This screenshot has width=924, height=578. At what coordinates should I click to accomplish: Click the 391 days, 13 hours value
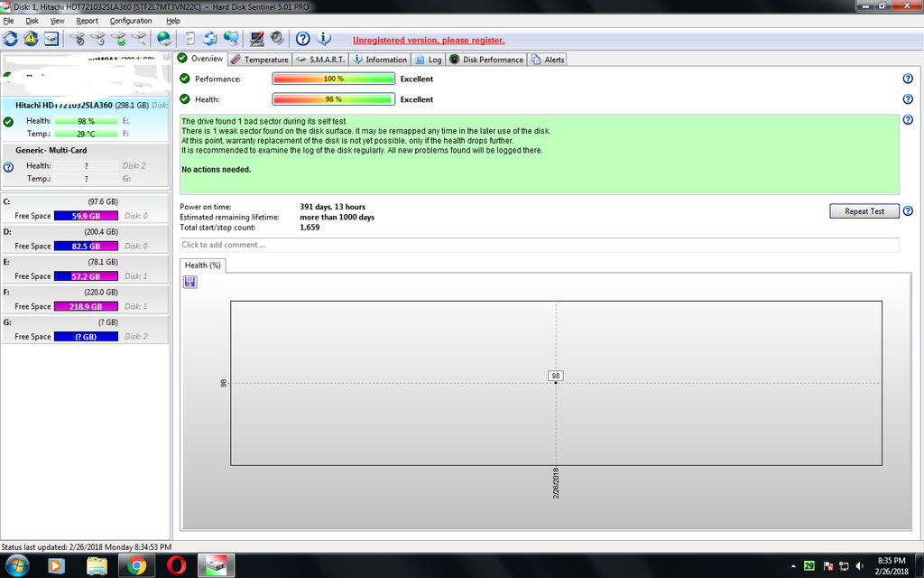tap(332, 207)
